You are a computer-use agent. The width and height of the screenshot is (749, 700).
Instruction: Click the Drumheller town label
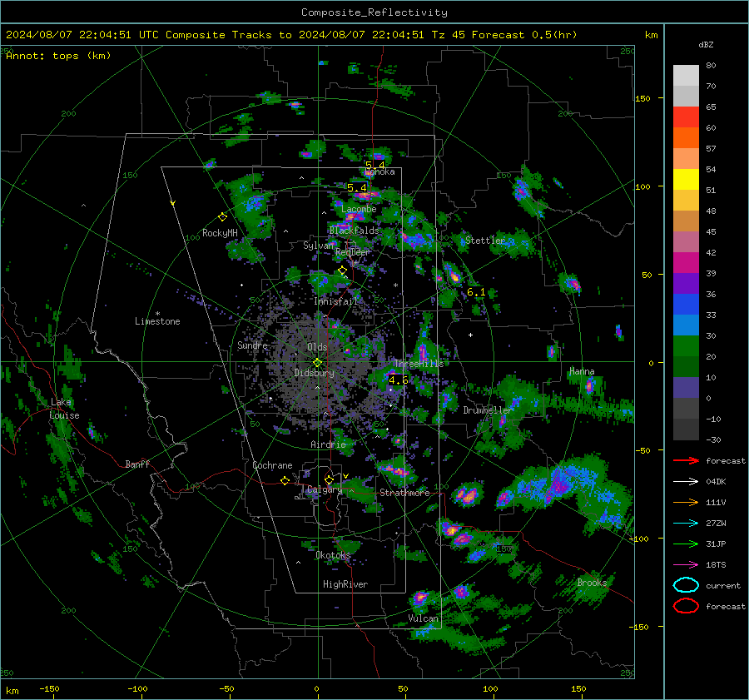[x=488, y=410]
